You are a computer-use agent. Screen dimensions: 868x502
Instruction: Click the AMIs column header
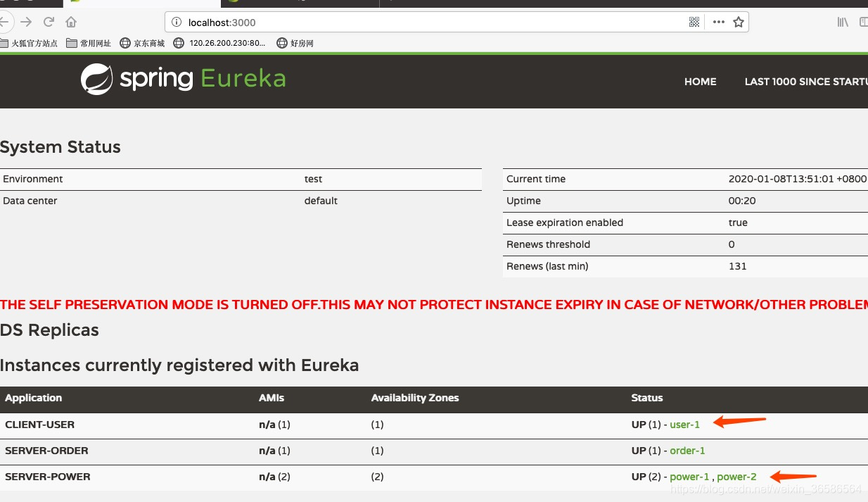272,398
